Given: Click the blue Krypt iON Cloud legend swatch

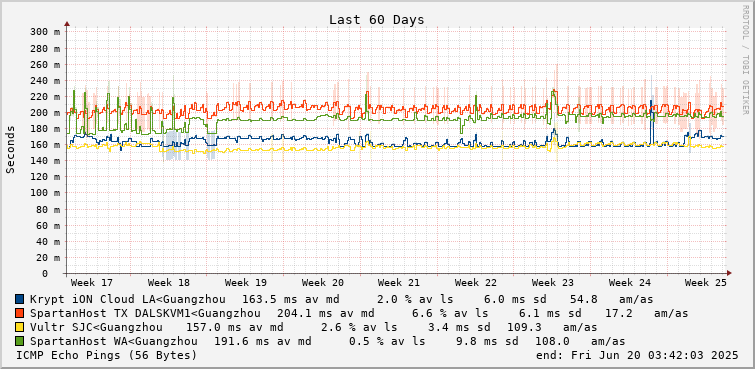Looking at the screenshot, I should [x=20, y=299].
